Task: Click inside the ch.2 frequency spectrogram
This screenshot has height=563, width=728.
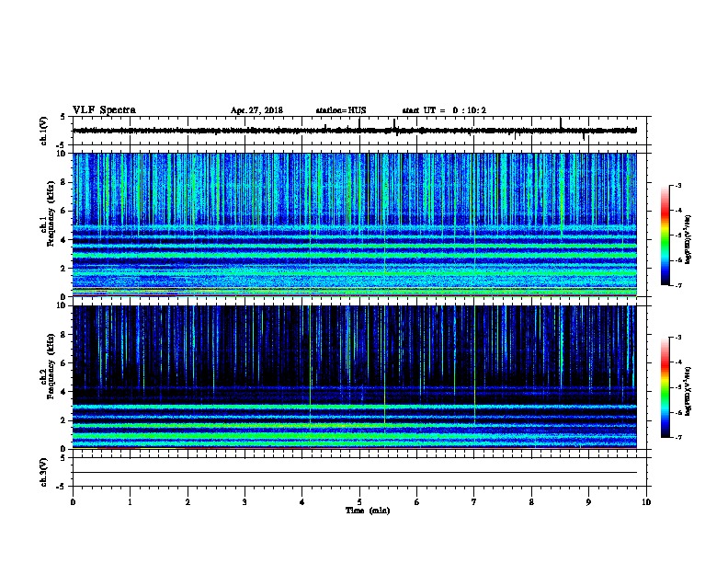Action: point(355,377)
